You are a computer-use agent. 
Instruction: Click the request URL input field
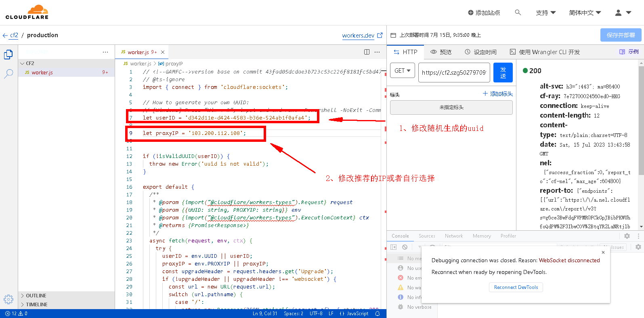(x=454, y=72)
